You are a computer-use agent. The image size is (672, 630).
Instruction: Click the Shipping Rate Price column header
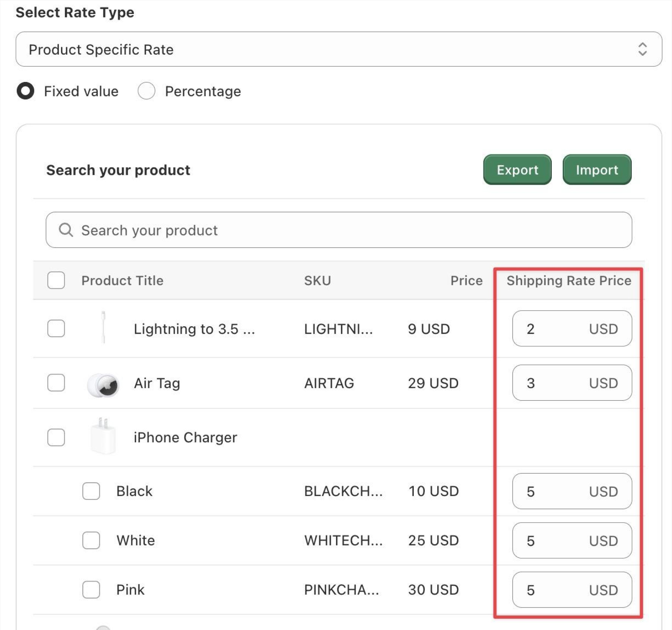coord(569,281)
